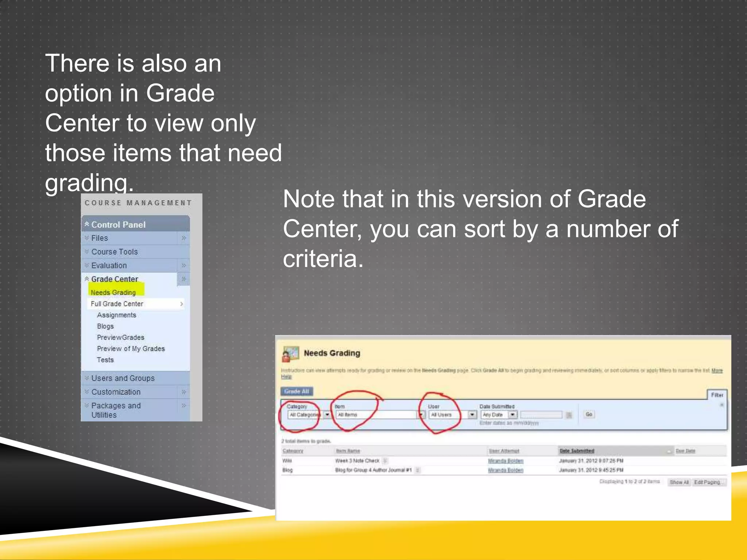Click the Edit Paging button
The image size is (747, 560).
click(709, 482)
